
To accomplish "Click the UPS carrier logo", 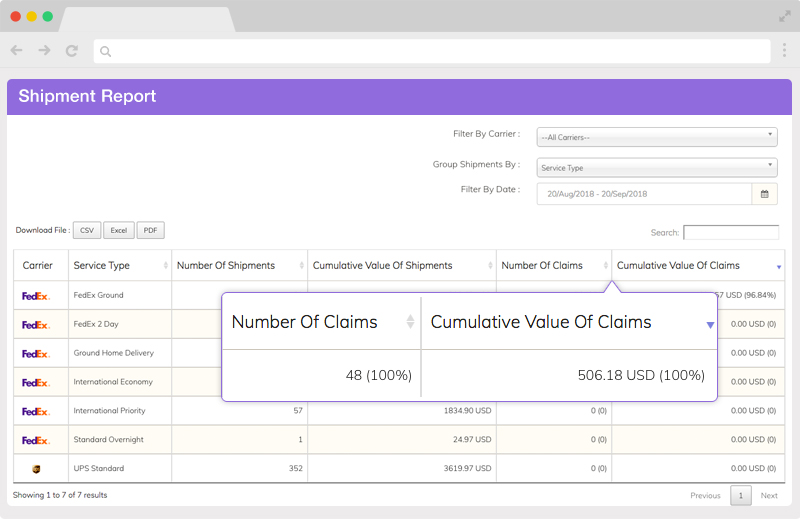I will (36, 468).
